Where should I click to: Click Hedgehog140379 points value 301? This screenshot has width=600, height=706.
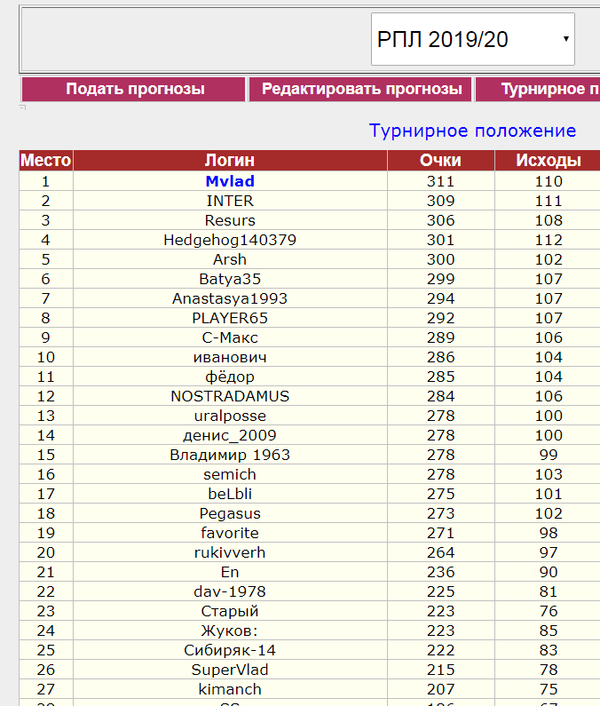[441, 240]
